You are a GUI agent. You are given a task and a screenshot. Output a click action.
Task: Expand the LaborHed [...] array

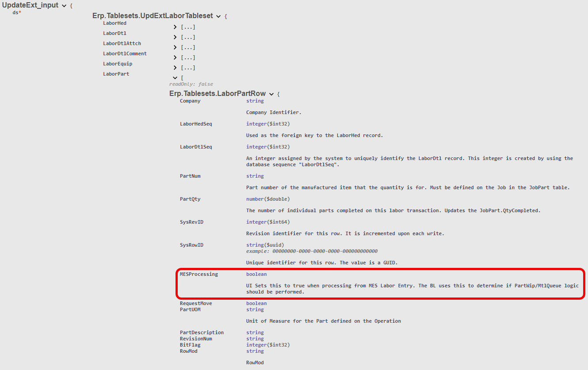pyautogui.click(x=175, y=27)
